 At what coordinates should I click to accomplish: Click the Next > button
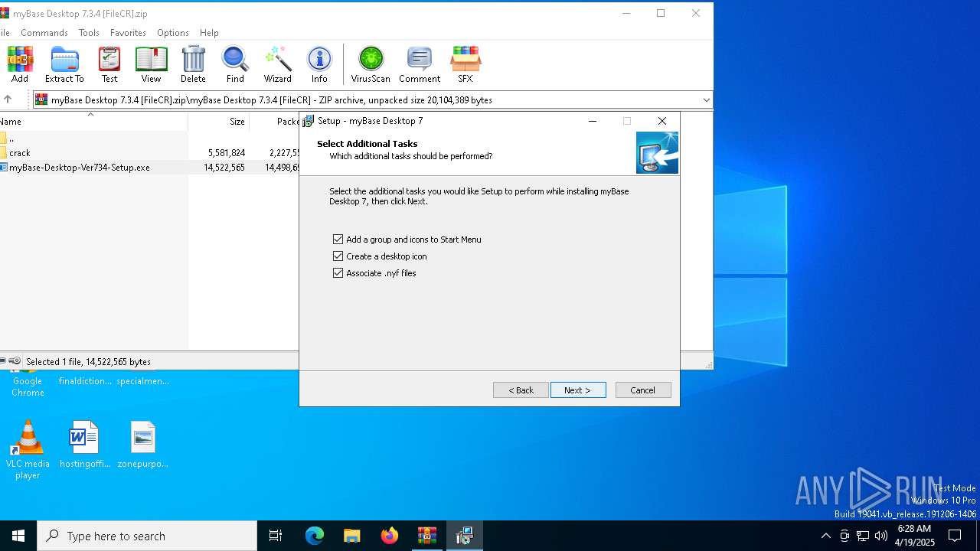578,390
